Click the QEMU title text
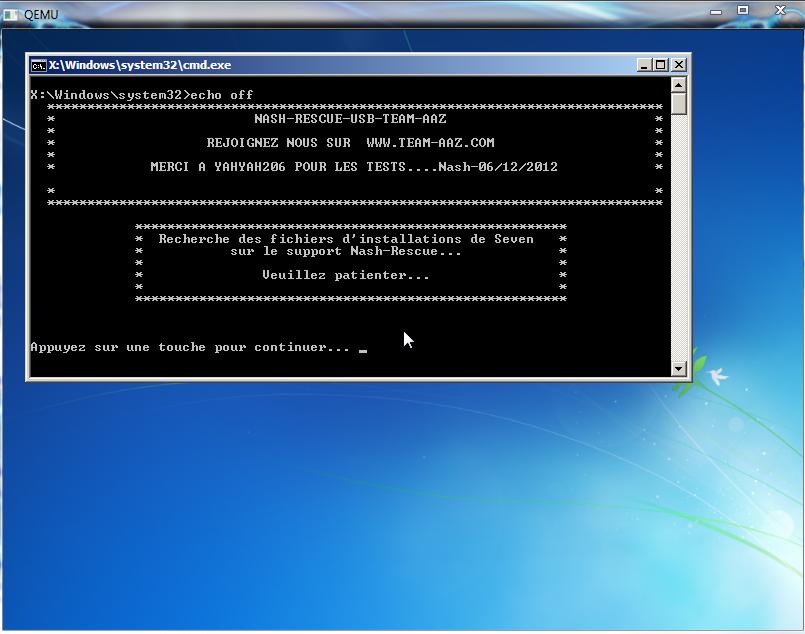805x634 pixels. pyautogui.click(x=41, y=15)
